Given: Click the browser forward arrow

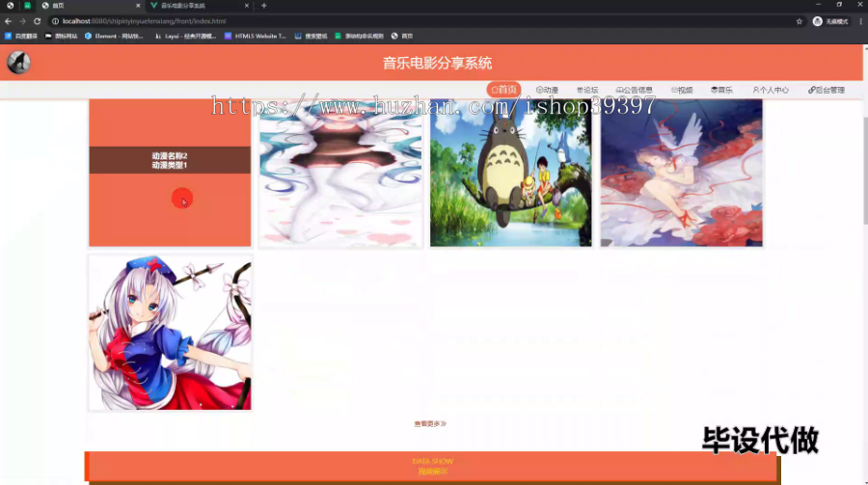Looking at the screenshot, I should coord(22,21).
